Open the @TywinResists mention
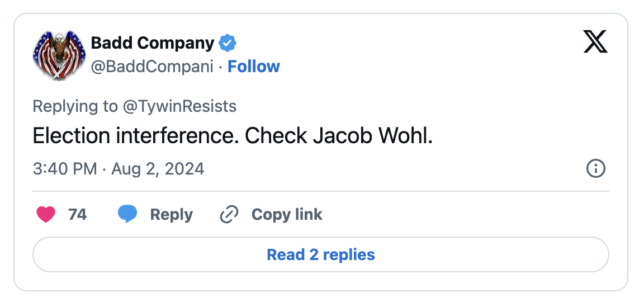644x302 pixels. [x=179, y=106]
